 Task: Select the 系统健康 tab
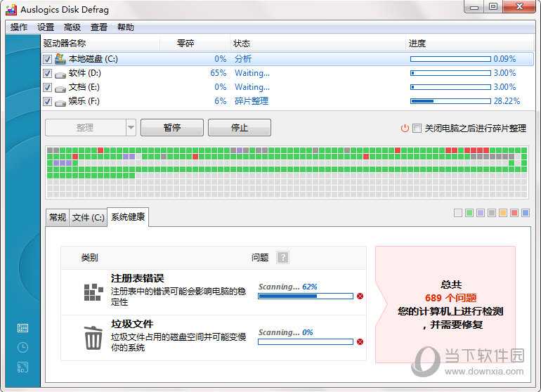click(x=128, y=216)
